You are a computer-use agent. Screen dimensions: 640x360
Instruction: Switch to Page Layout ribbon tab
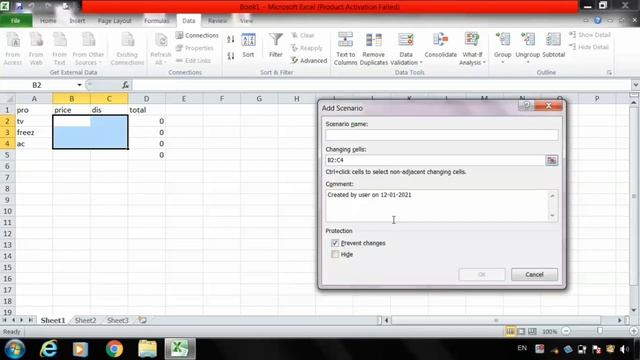(115, 20)
